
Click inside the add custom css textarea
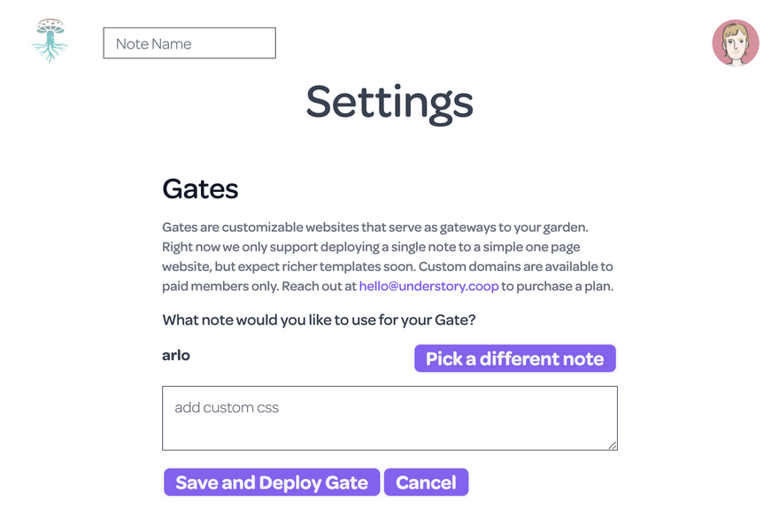click(x=389, y=418)
